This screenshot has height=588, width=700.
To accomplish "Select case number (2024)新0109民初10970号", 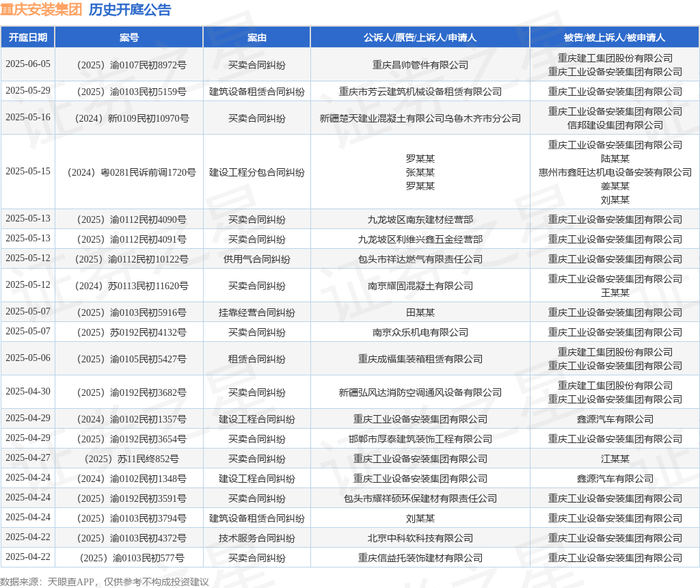I will pos(129,118).
